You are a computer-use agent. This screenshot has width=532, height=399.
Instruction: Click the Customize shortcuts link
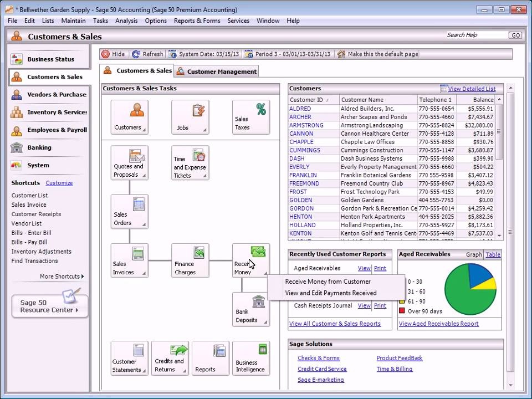pyautogui.click(x=59, y=183)
